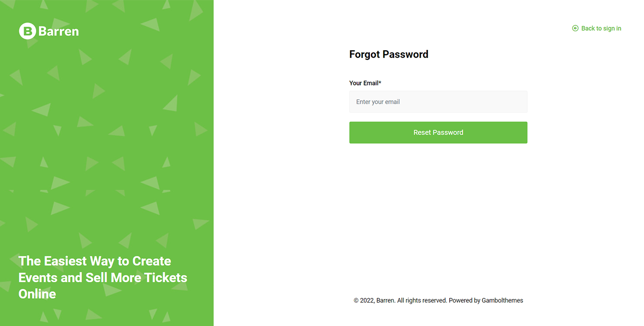
Task: Click the word Forgot in the heading
Action: (x=364, y=54)
